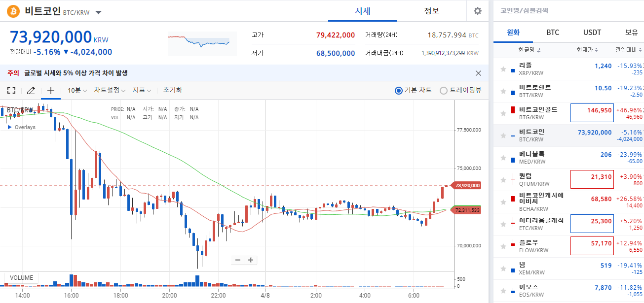Star 넴 as favorite
This screenshot has height=303, width=644.
tap(503, 269)
